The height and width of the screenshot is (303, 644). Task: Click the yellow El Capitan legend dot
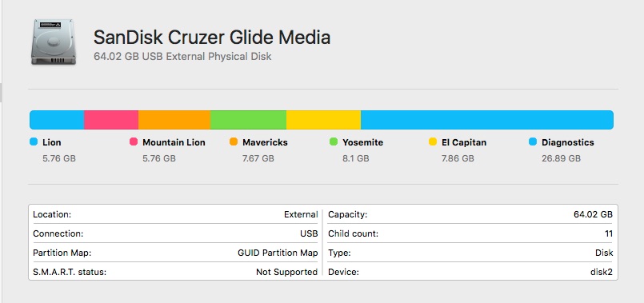pos(433,142)
